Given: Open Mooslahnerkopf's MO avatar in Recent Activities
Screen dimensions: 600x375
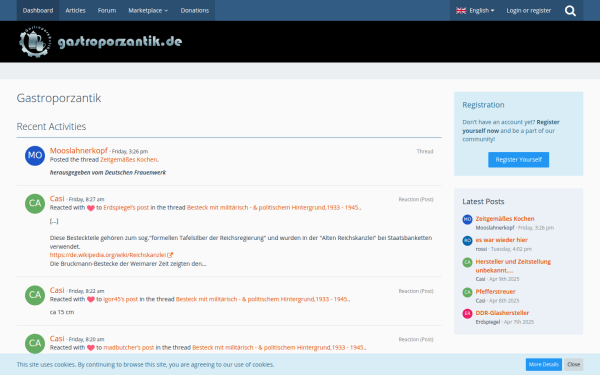Looking at the screenshot, I should (x=35, y=155).
